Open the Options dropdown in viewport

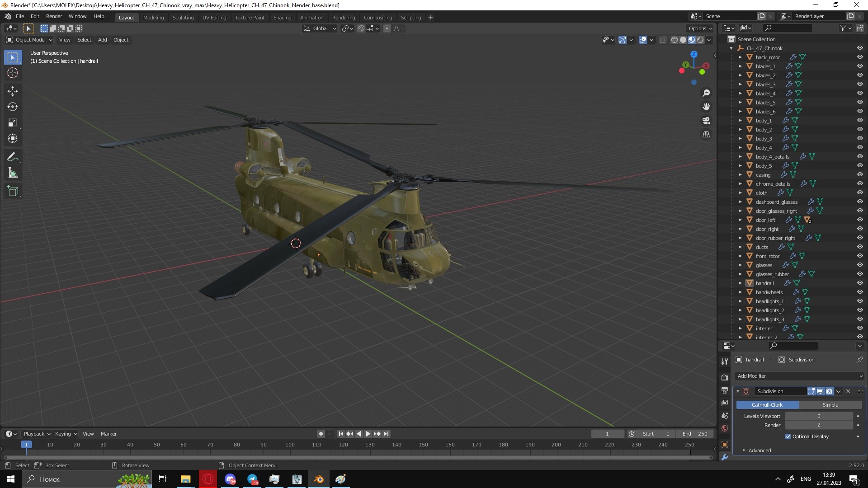coord(700,28)
